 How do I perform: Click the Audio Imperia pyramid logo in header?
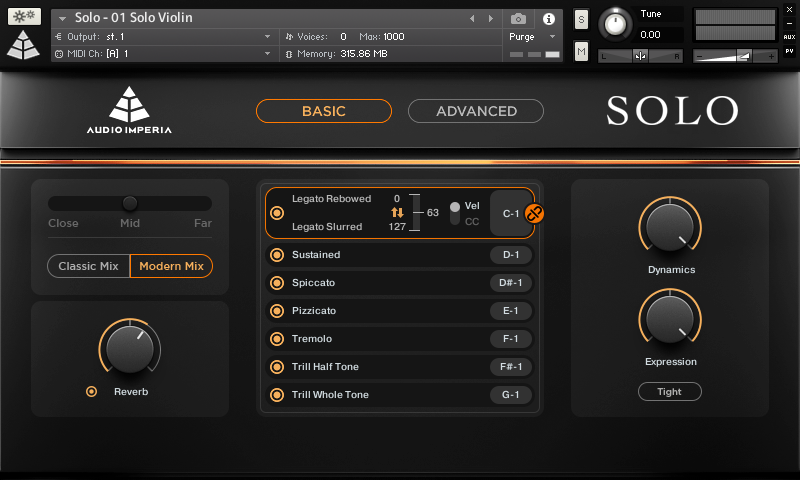23,45
